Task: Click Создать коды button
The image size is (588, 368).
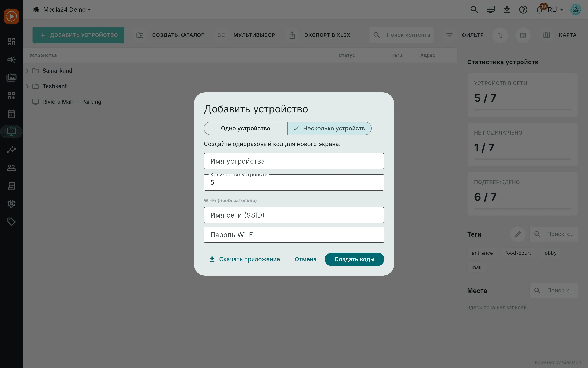Action: 354,259
